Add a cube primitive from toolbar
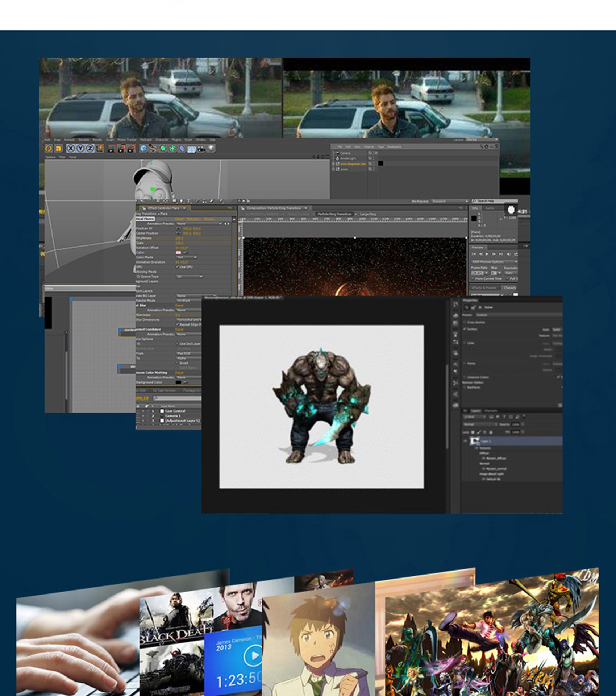The width and height of the screenshot is (616, 696). coord(143,148)
